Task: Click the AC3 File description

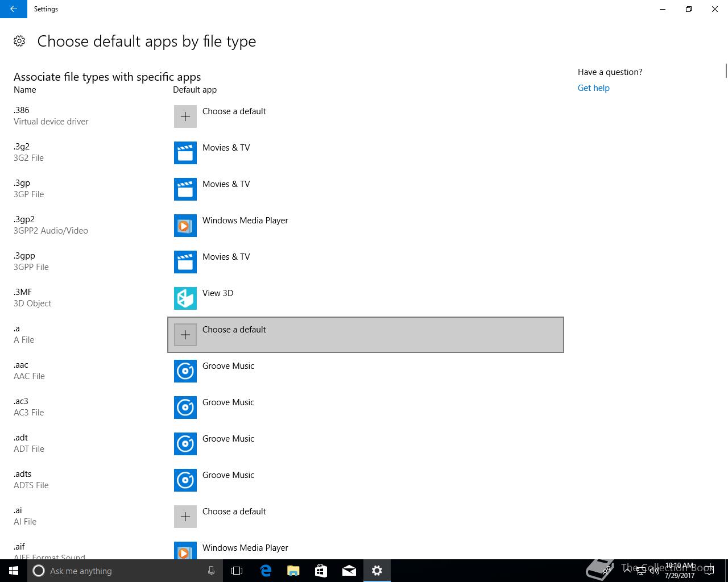Action: click(28, 413)
